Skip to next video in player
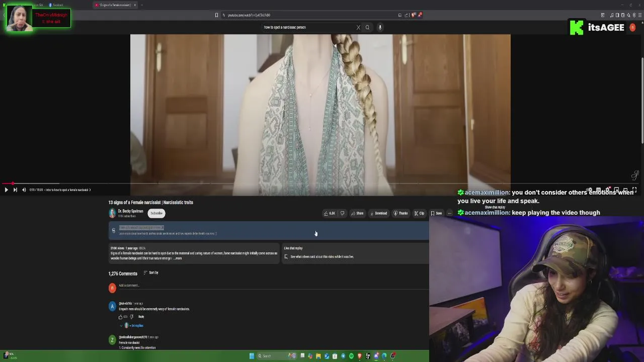The image size is (644, 362). 15,190
